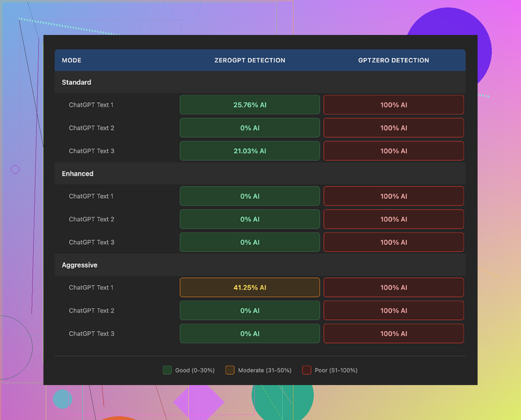Screen dimensions: 521x420
Task: Select the ZEROGPT DETECTION column header
Action: [250, 60]
